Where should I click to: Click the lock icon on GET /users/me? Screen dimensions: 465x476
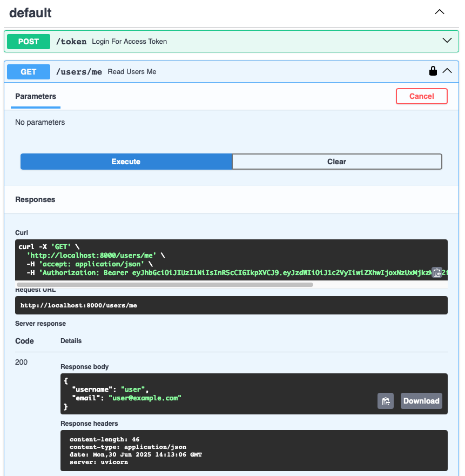(433, 71)
